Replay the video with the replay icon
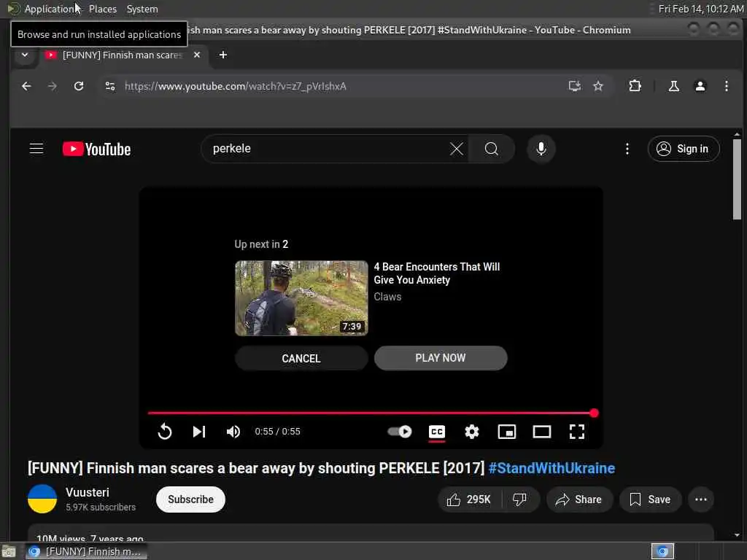The height and width of the screenshot is (560, 747). [x=165, y=432]
